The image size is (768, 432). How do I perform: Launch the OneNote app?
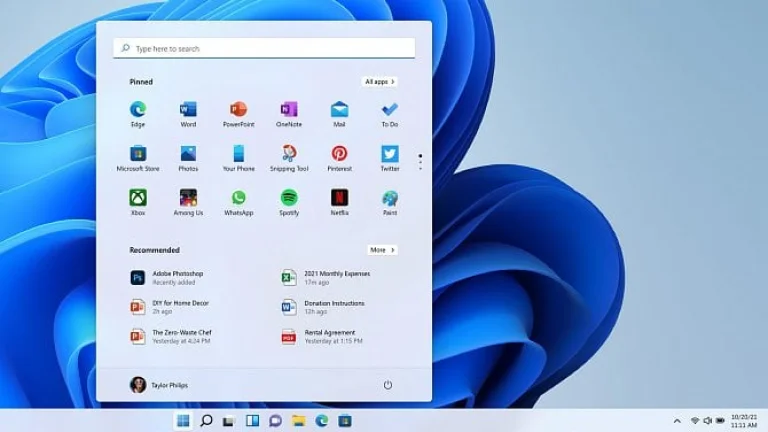(x=289, y=114)
